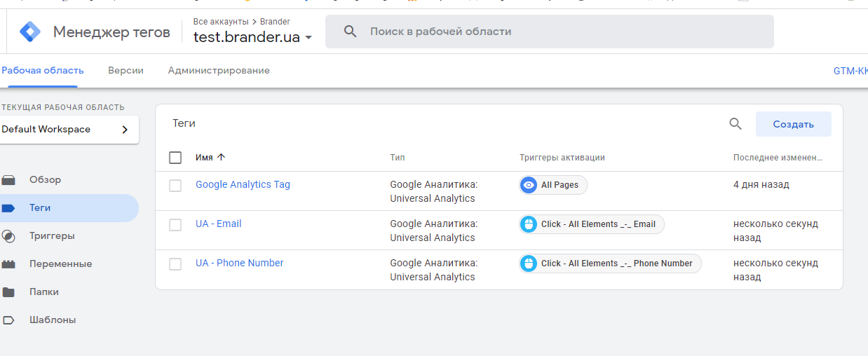Click the Создать button
The height and width of the screenshot is (356, 868).
(793, 124)
